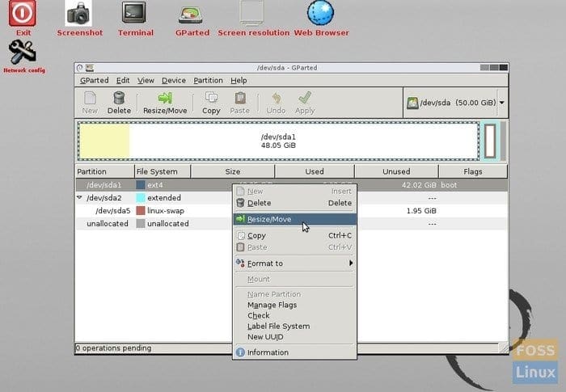Sort by the Unused column header
The width and height of the screenshot is (566, 392).
(x=396, y=171)
